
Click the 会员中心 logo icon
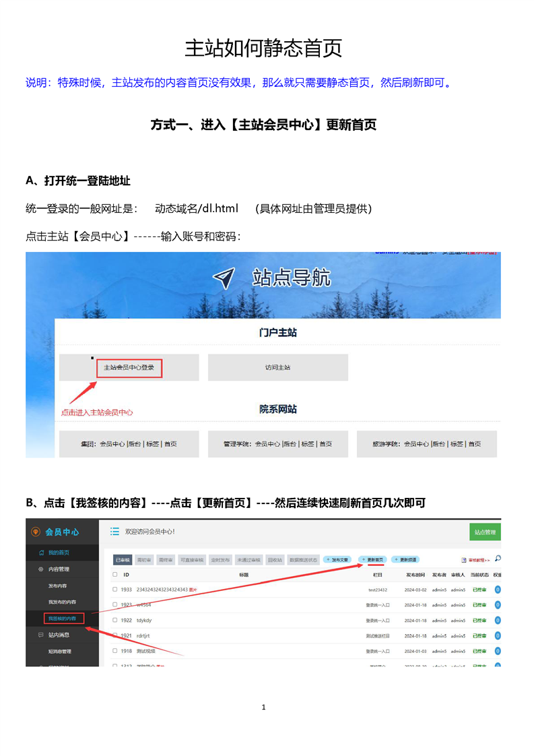coord(36,532)
